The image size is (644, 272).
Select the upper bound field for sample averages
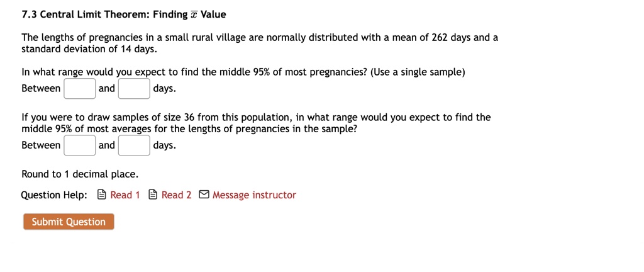click(135, 145)
